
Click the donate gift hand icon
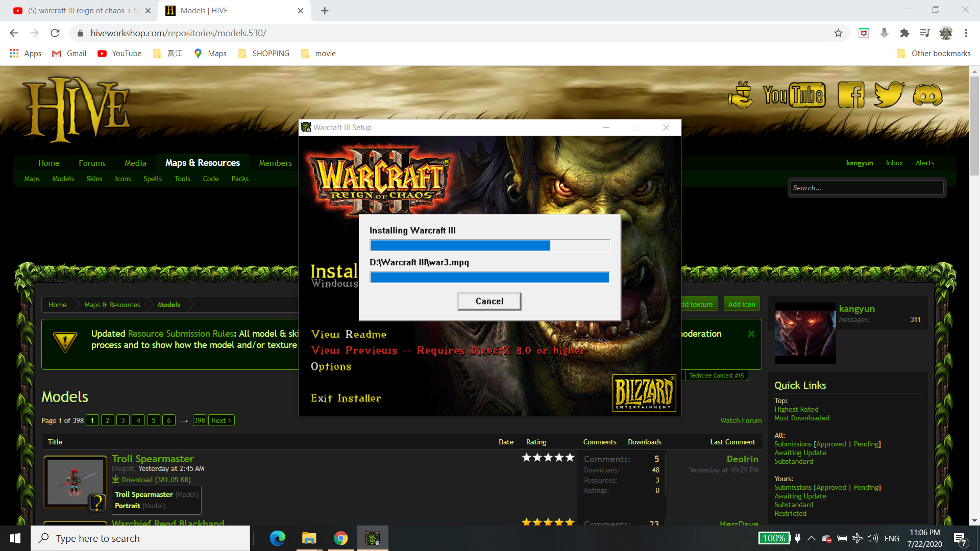[x=740, y=95]
